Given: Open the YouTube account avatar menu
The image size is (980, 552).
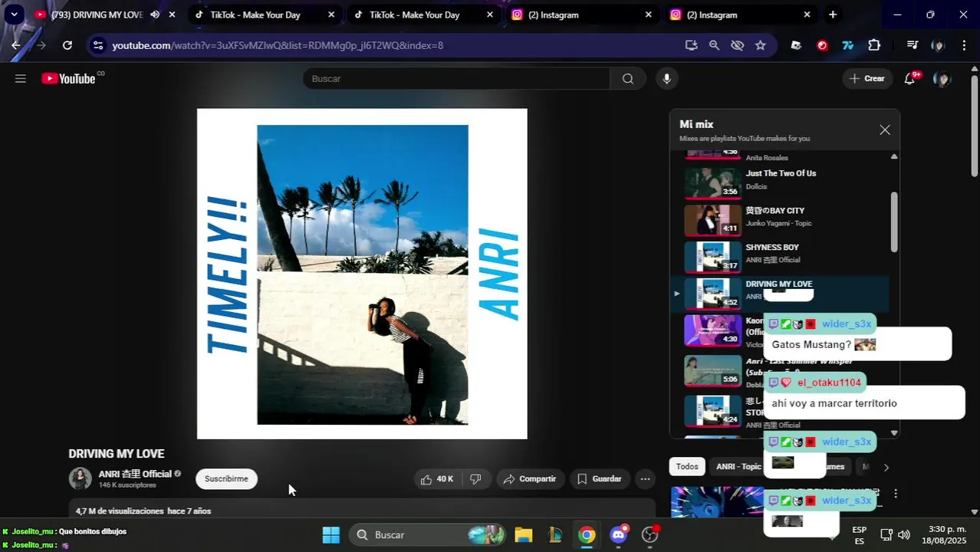Looking at the screenshot, I should click(x=942, y=78).
